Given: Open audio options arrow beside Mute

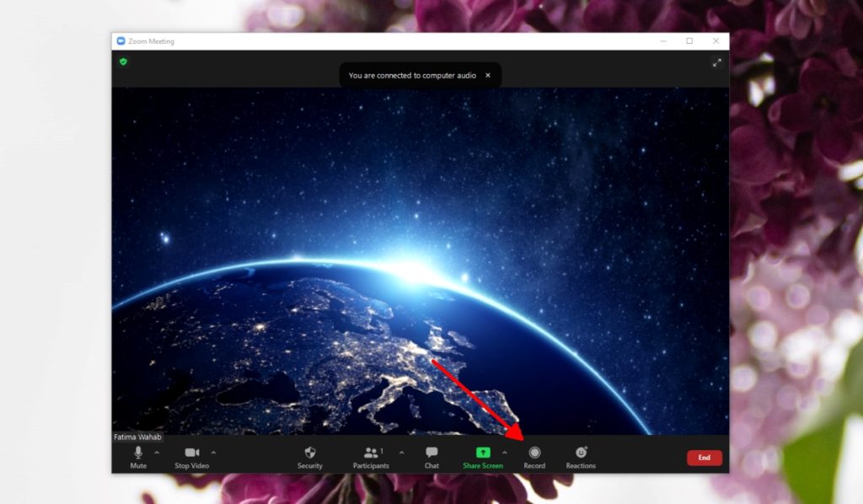Looking at the screenshot, I should tap(157, 453).
